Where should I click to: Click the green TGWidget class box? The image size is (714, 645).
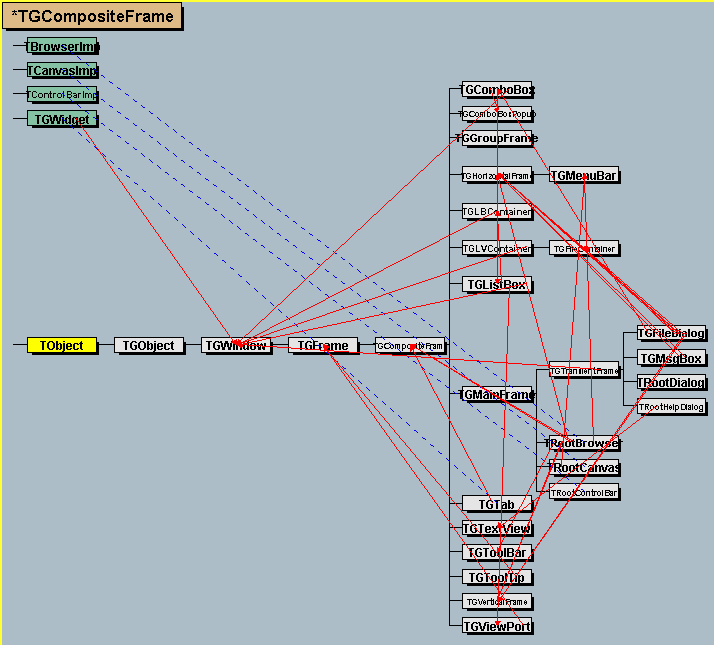[x=62, y=119]
